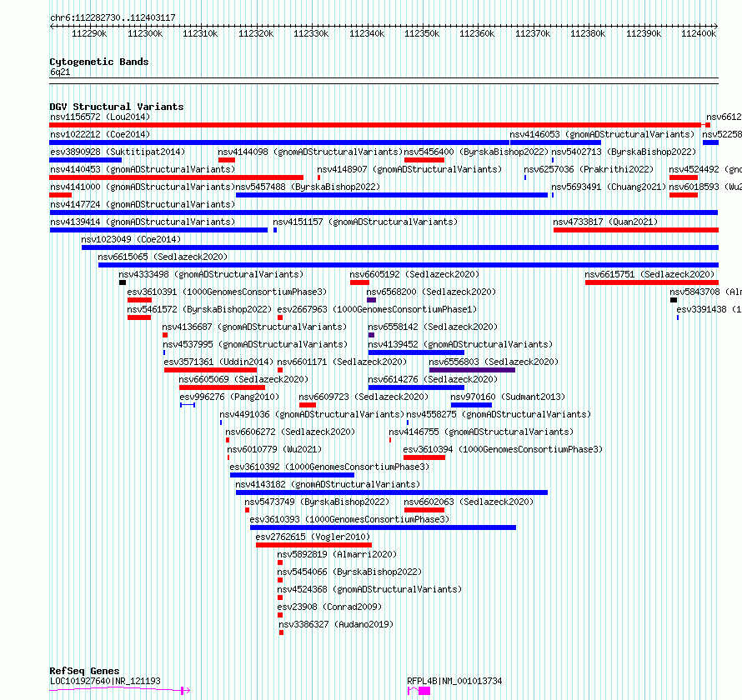Click nsv5693491 (Chuang2021) label
Screen dimensions: 742x700
pos(609,187)
